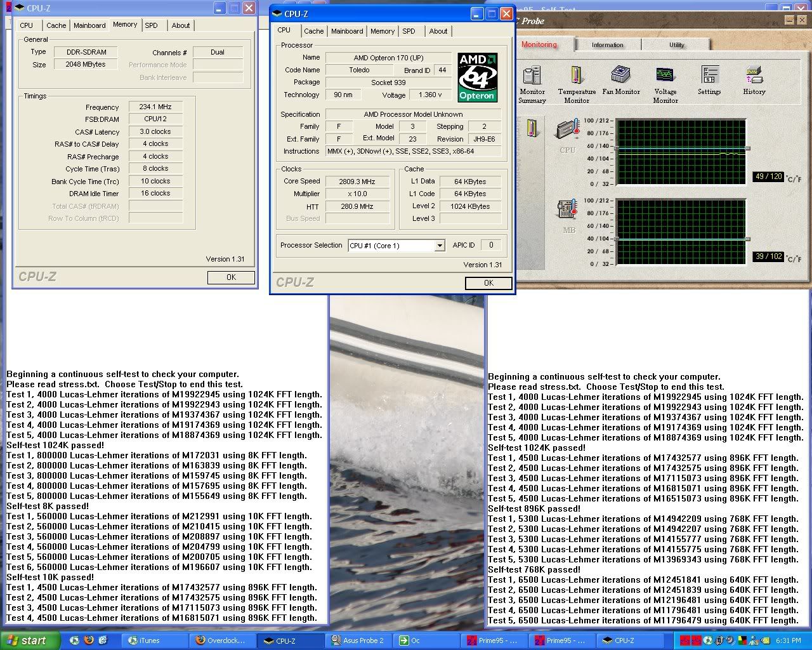
Task: Click OK in the left CPU-Z memory window
Action: coord(231,277)
